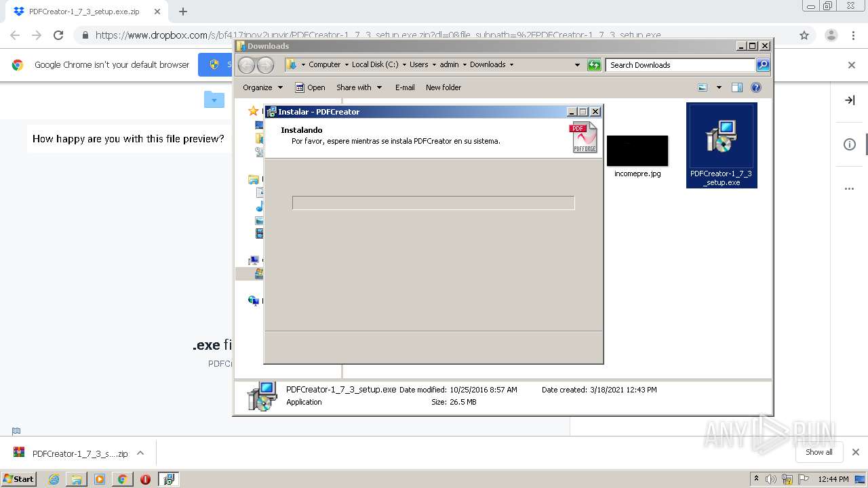The height and width of the screenshot is (488, 868).
Task: Expand the views options dropdown arrow
Action: (719, 87)
